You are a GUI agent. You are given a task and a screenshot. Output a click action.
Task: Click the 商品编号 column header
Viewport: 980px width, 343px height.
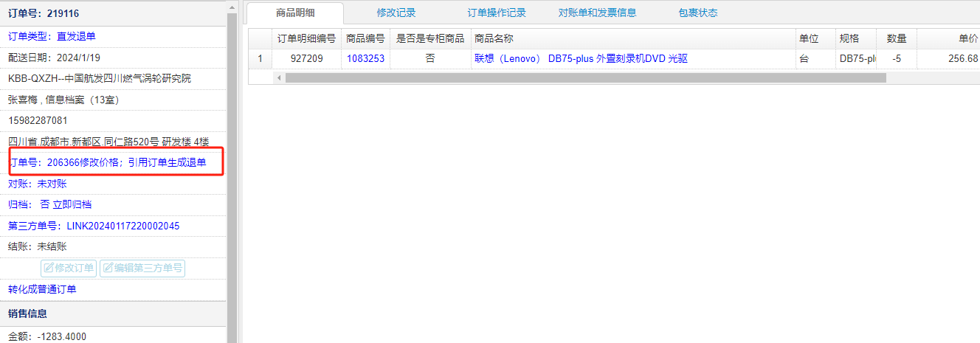pyautogui.click(x=365, y=38)
